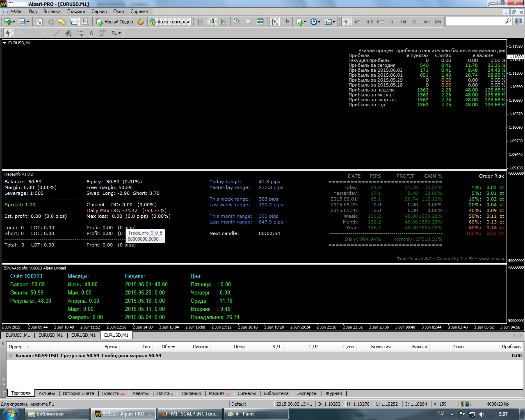Tile chart windows icon

[x=260, y=22]
